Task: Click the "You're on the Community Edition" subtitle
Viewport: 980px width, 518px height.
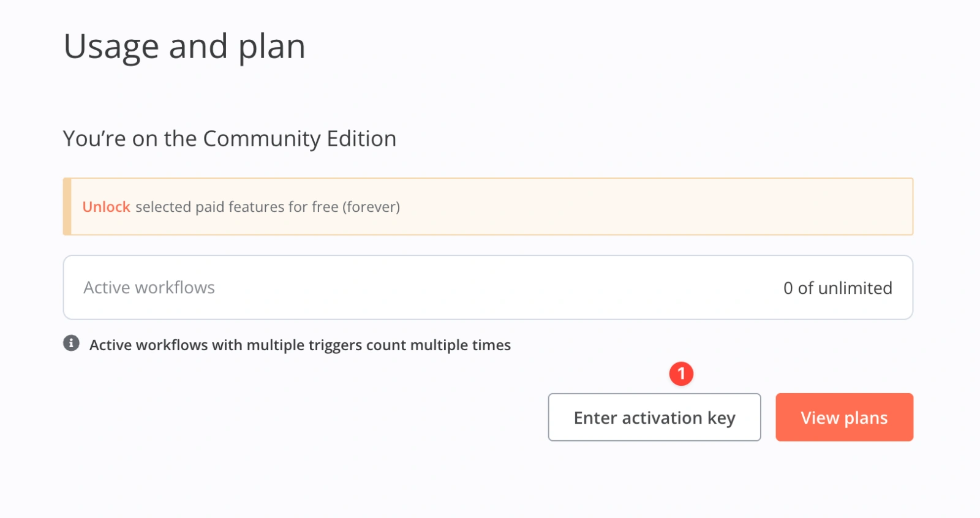Action: tap(229, 139)
